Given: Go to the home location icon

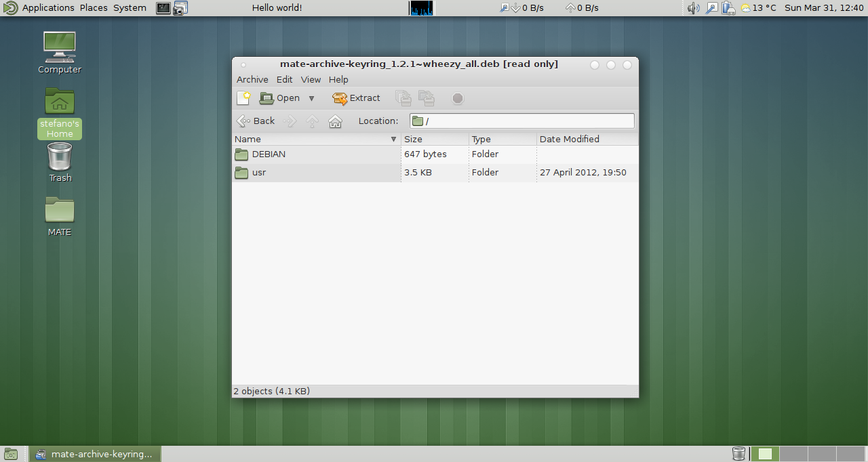Looking at the screenshot, I should coord(335,121).
